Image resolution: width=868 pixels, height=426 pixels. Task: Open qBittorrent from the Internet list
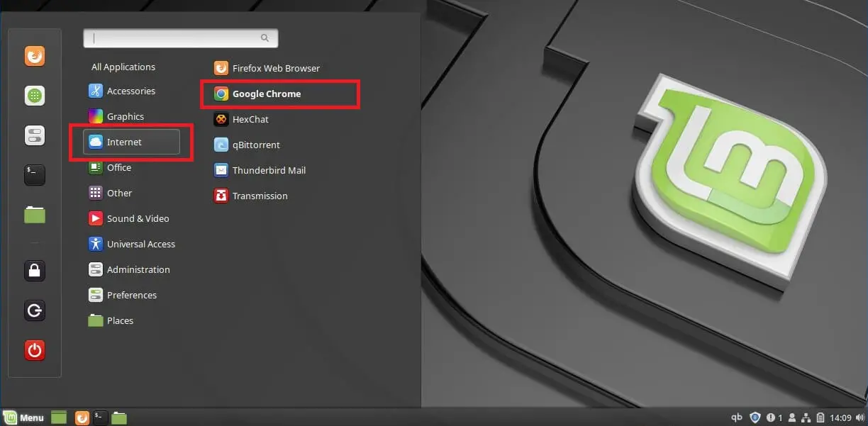[x=255, y=145]
